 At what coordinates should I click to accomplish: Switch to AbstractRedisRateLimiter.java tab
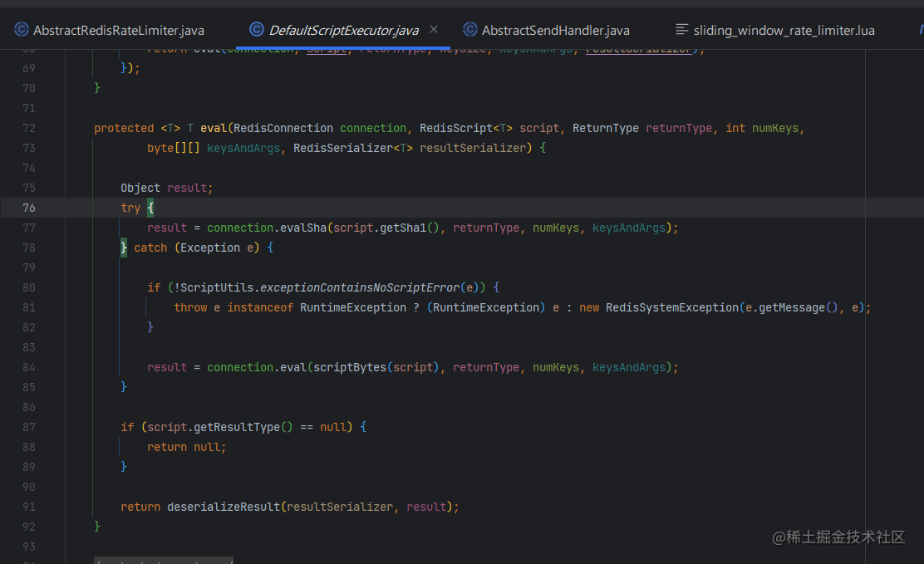(x=110, y=30)
